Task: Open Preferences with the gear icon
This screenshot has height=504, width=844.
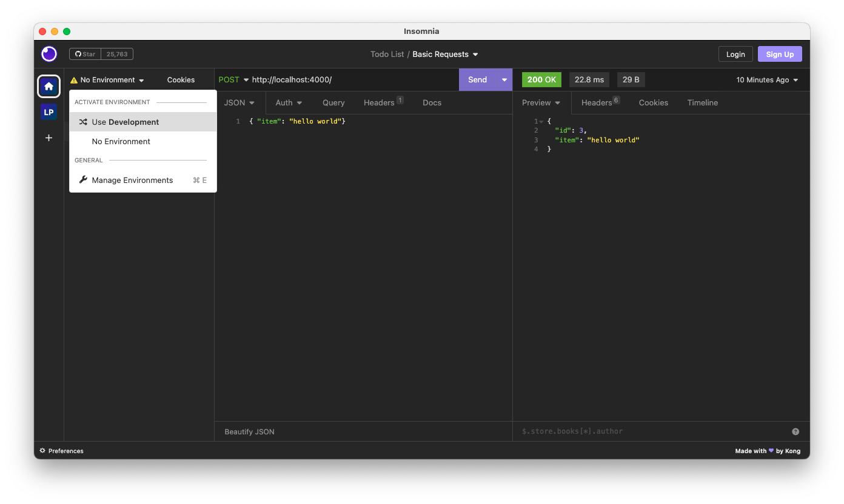Action: [x=42, y=451]
